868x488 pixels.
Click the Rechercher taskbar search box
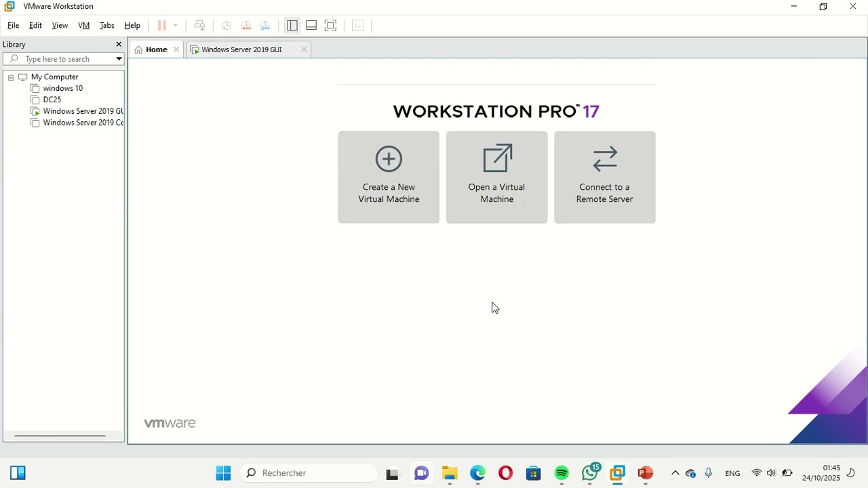309,473
